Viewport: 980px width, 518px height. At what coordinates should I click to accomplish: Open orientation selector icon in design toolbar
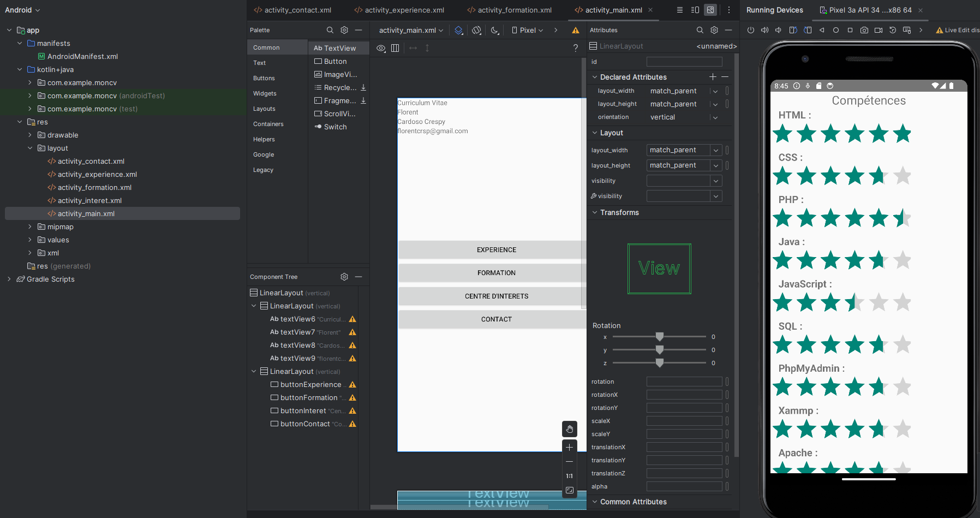pyautogui.click(x=476, y=31)
